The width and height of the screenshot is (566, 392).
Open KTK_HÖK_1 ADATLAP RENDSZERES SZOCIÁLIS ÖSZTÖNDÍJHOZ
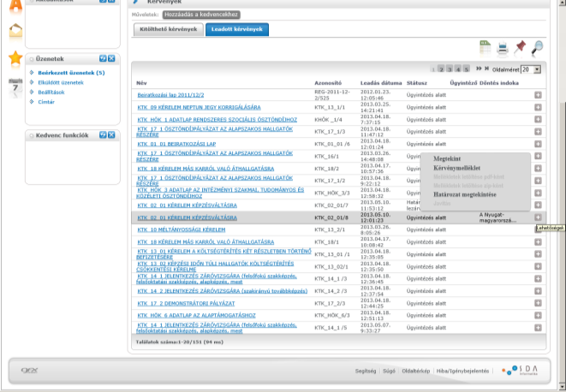point(217,120)
